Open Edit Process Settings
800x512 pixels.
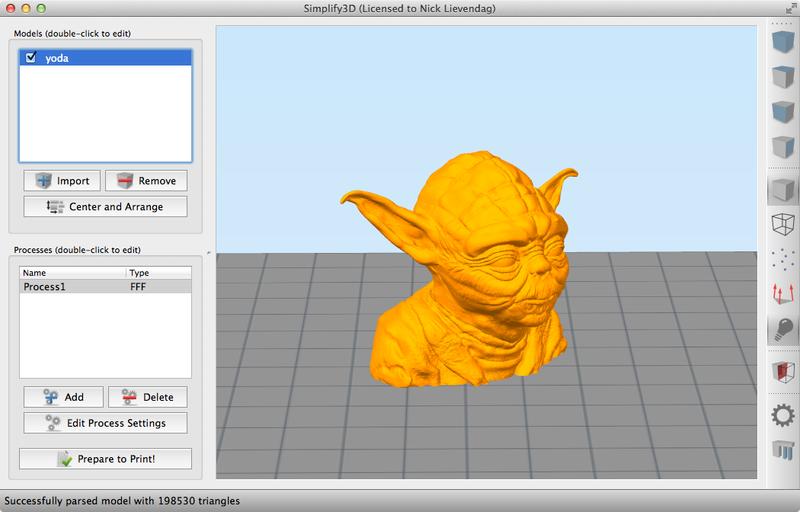pos(105,423)
